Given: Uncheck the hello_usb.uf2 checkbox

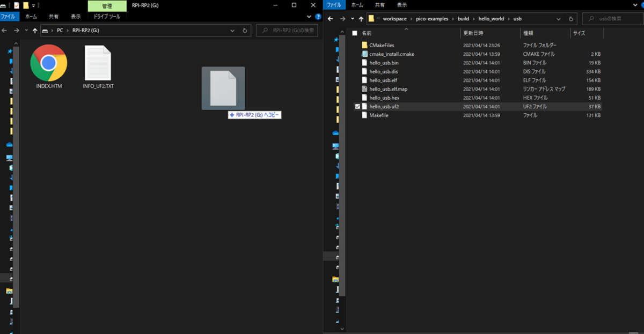Looking at the screenshot, I should (x=358, y=107).
